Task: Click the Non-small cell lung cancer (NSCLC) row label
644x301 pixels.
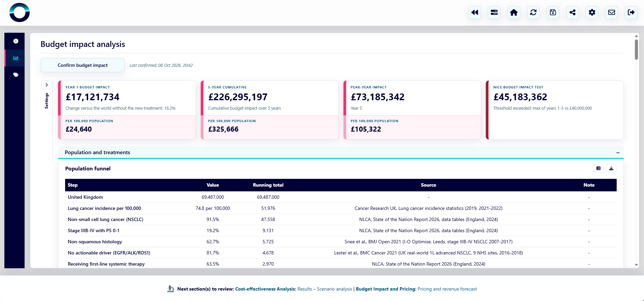Action: [x=106, y=219]
